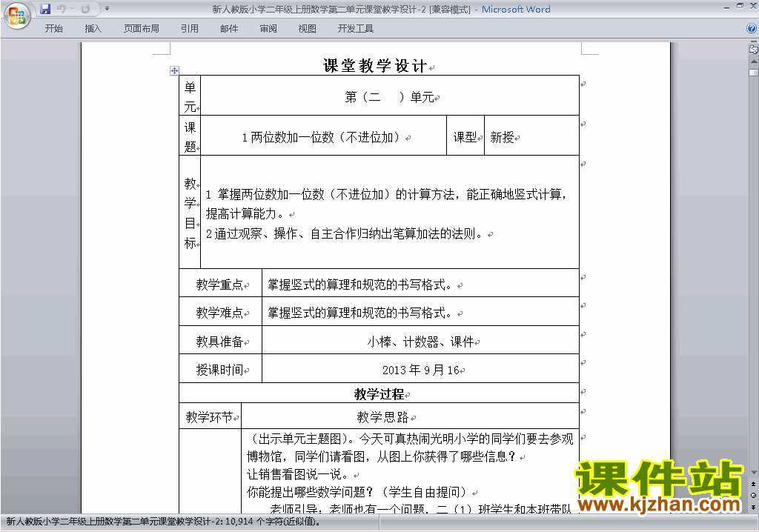Click the scroll down arrow of vertical scrollbar
759x532 pixels.
pyautogui.click(x=754, y=472)
